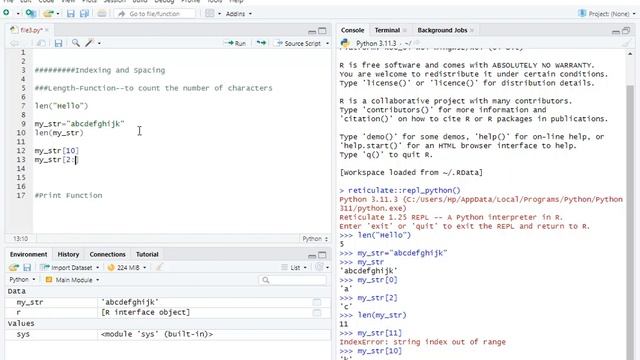Viewport: 640px width, 360px height.
Task: Click Load workspace folder icon
Action: (14, 268)
